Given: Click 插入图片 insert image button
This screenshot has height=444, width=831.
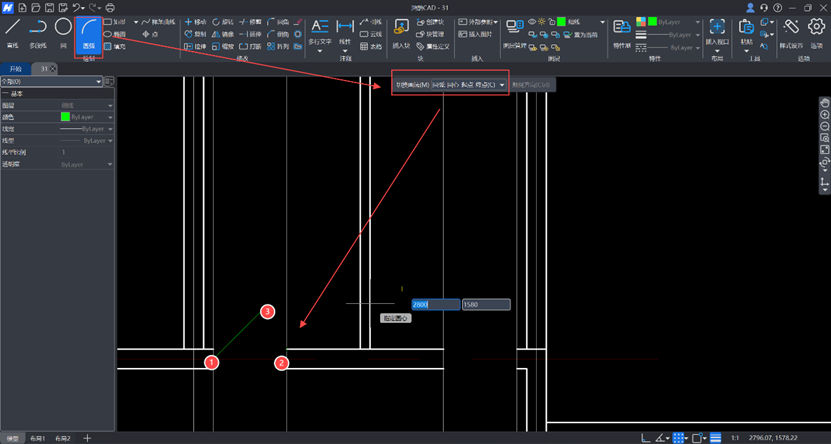Looking at the screenshot, I should [x=475, y=34].
